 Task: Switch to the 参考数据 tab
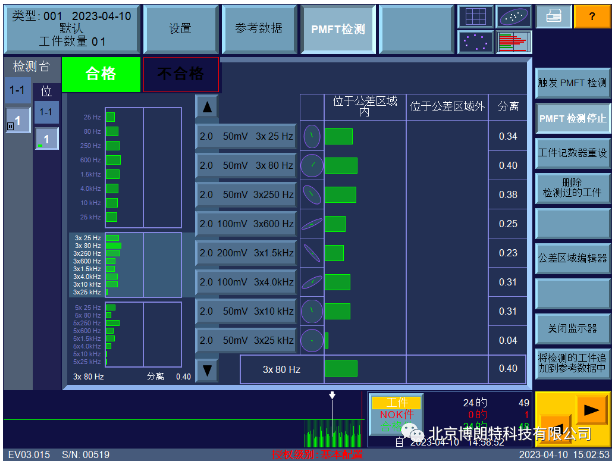(x=258, y=28)
